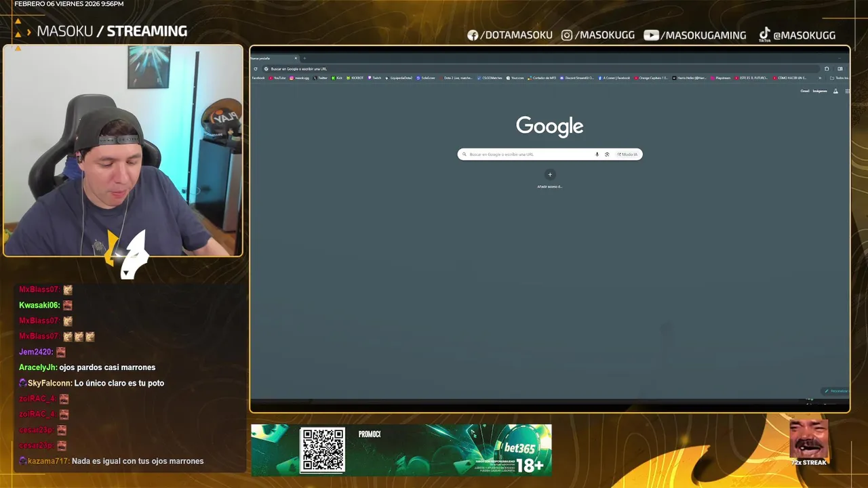Open the YouTube bookmark
868x488 pixels.
(277, 78)
